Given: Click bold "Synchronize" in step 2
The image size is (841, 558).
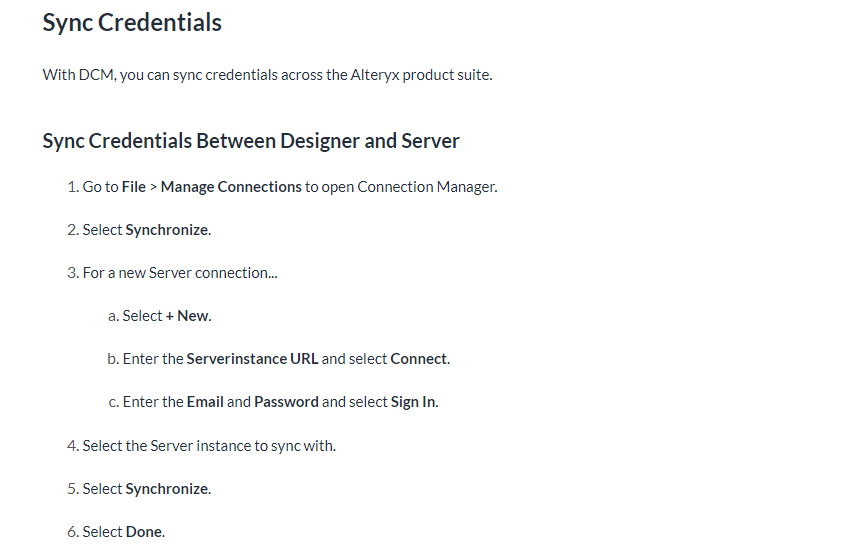Looking at the screenshot, I should 167,230.
